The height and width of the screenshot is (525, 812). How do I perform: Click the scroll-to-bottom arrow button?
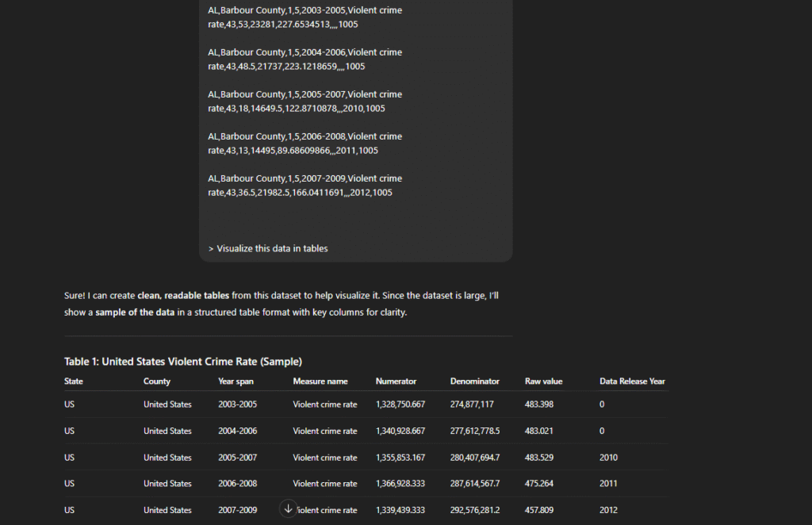pos(289,508)
